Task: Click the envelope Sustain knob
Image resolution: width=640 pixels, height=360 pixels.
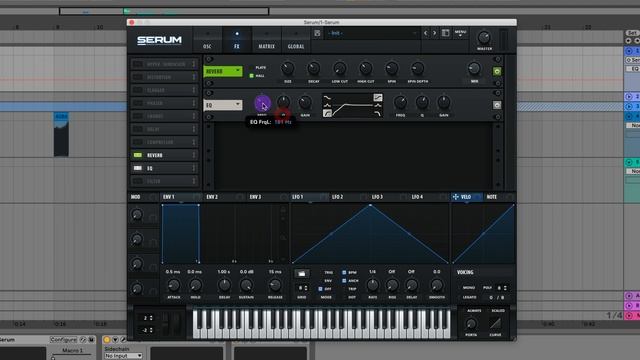Action: pyautogui.click(x=246, y=285)
